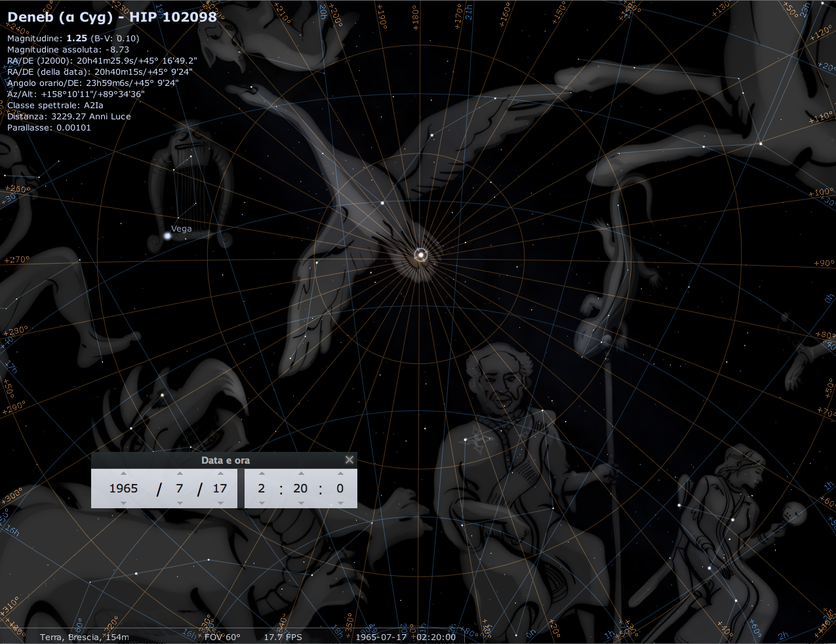Click the selected star Deneb marker
Screen dimensions: 836x644
pyautogui.click(x=420, y=254)
